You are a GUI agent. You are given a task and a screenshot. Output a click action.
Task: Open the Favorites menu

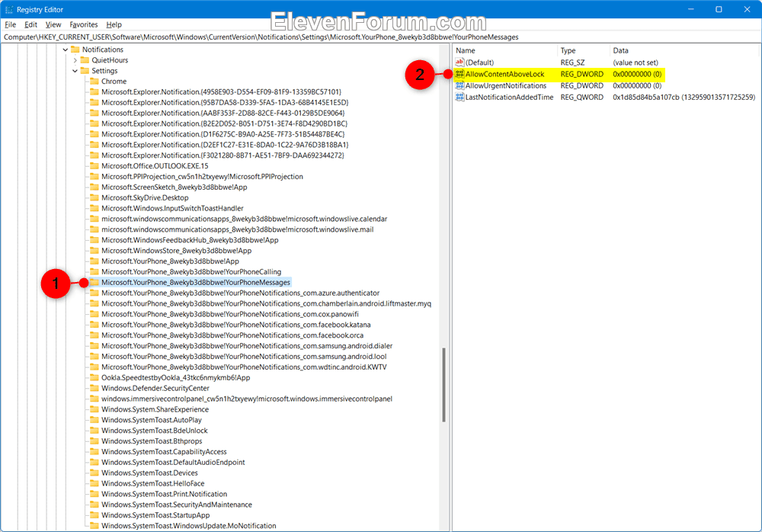point(84,24)
